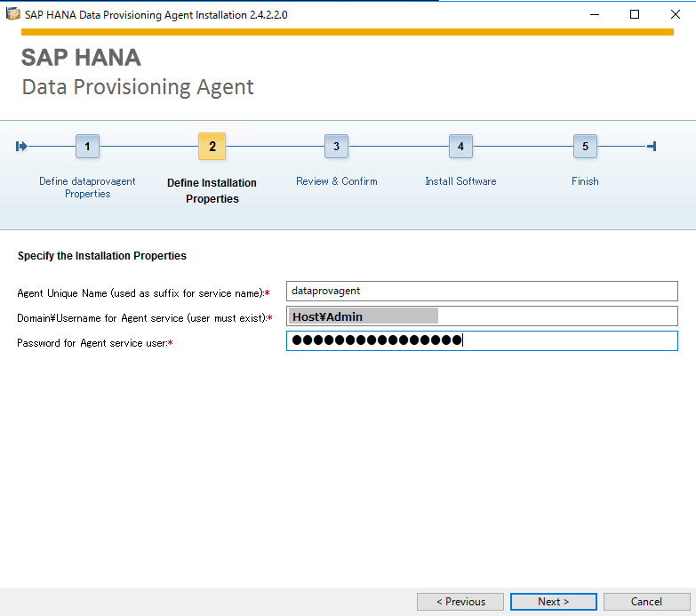Open Finish step label

[585, 181]
